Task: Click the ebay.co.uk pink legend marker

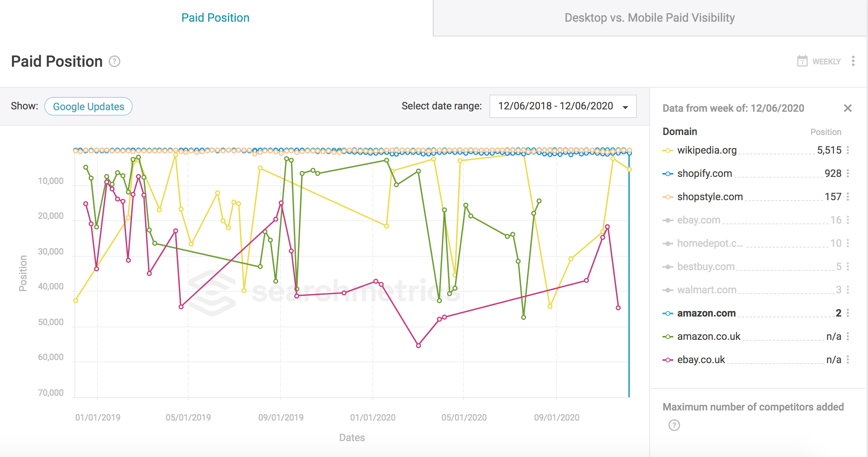Action: click(667, 360)
